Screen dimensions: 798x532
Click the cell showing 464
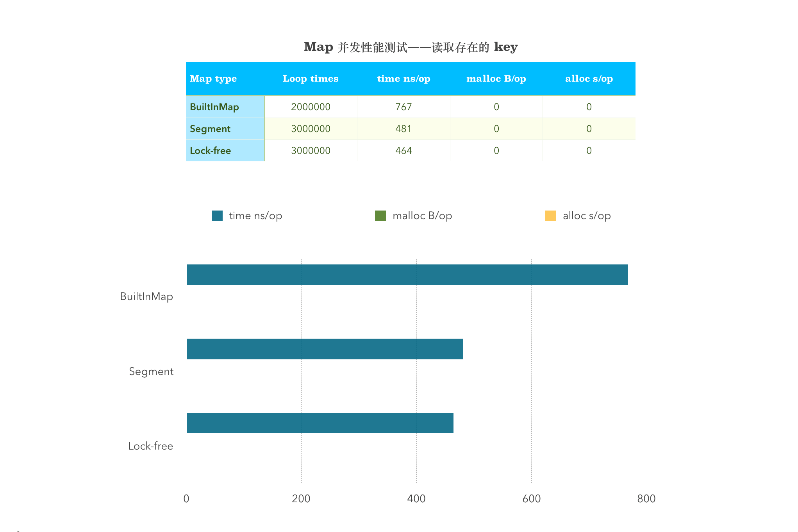tap(403, 150)
